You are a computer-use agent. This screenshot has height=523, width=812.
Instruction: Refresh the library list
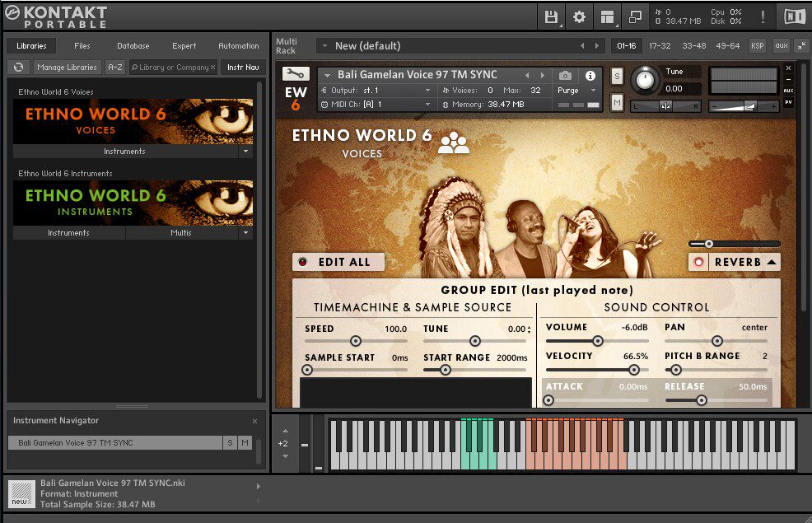coord(18,67)
